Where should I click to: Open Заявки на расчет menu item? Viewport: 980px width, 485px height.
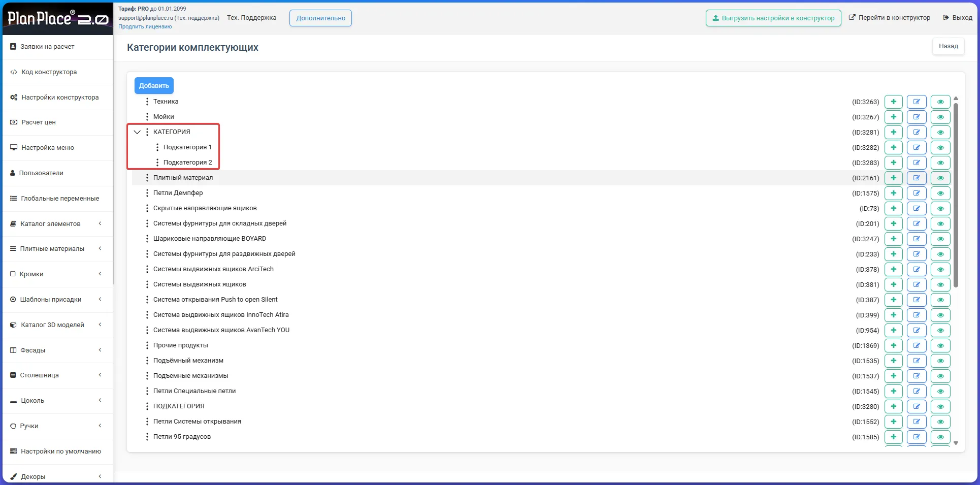[57, 47]
